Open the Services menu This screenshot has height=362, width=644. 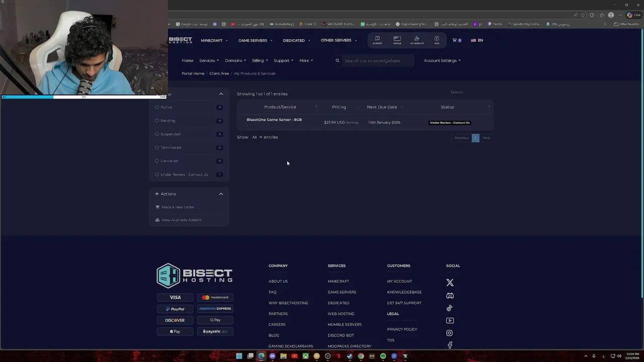coord(209,60)
